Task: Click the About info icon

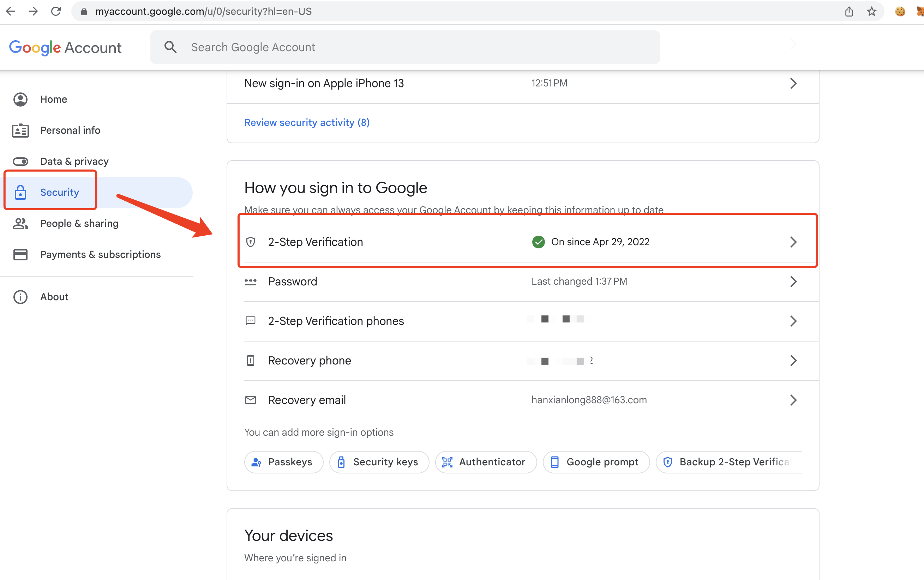Action: 20,297
